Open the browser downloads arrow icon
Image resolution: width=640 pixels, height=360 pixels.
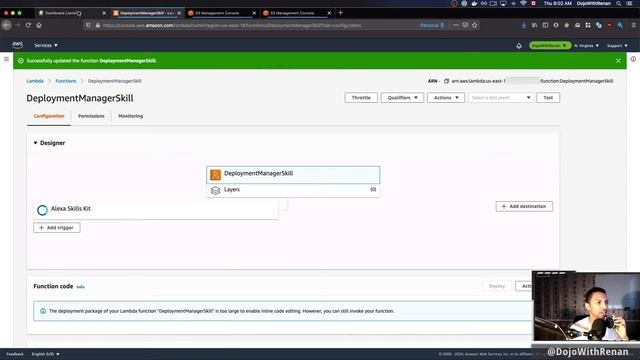524,25
